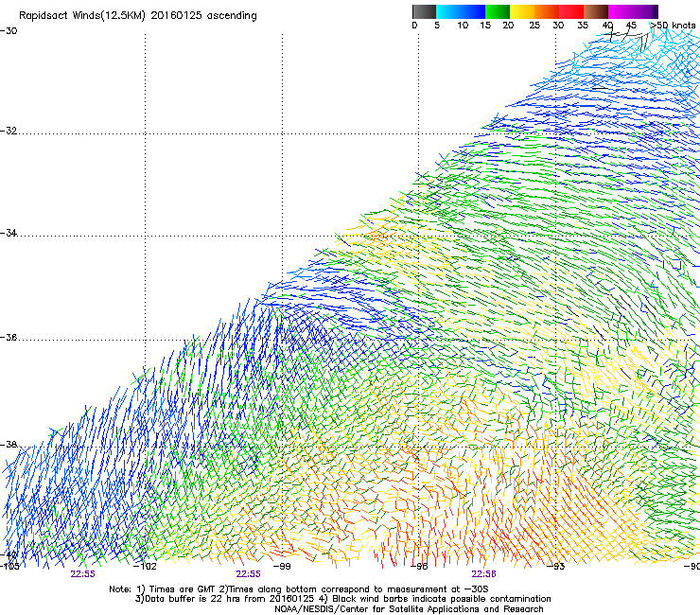The height and width of the screenshot is (615, 700).
Task: Click the magenta 40-45 knots legend segment
Action: coord(621,11)
